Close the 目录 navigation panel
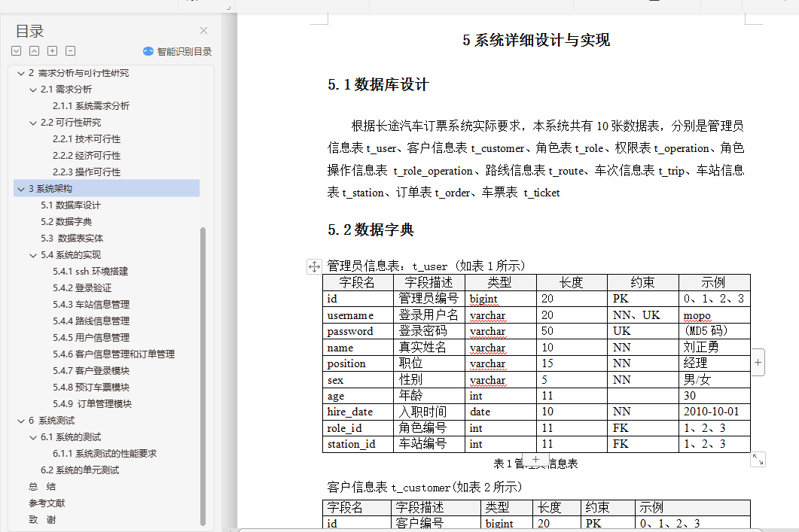799x532 pixels. coord(203,31)
